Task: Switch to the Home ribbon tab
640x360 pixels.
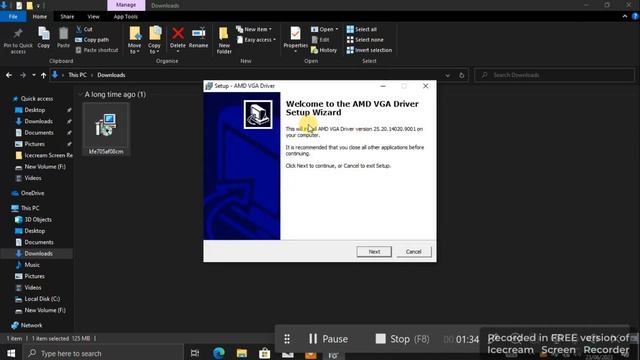Action: pyautogui.click(x=40, y=16)
